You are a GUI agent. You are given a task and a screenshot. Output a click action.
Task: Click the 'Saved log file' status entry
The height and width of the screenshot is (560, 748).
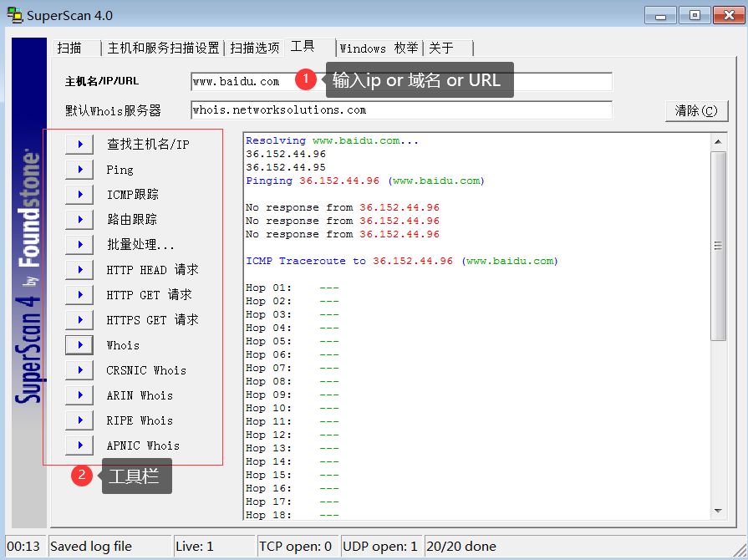[109, 546]
